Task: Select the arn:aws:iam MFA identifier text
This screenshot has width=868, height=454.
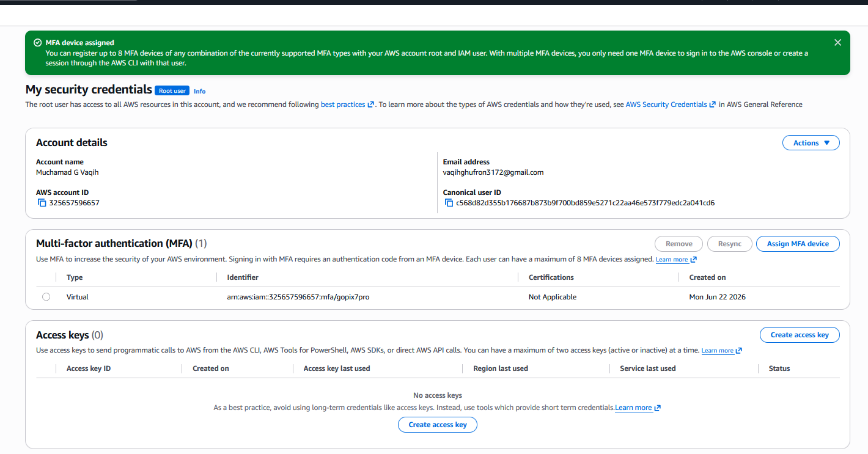Action: (298, 297)
